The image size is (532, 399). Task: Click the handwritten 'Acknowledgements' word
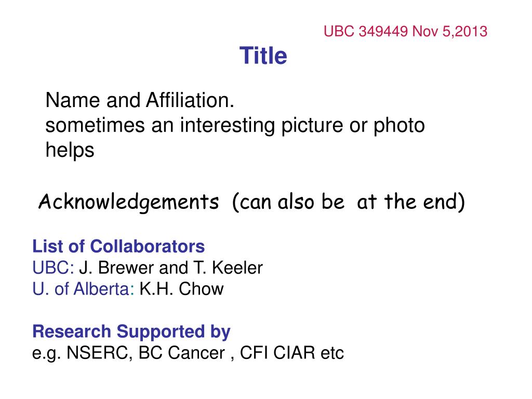129,203
